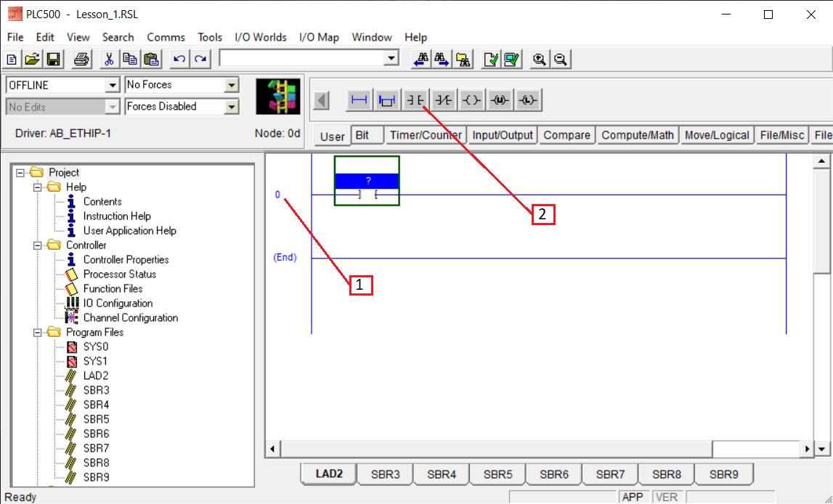The image size is (833, 504).
Task: Switch to the SBR9 program tab
Action: click(723, 474)
